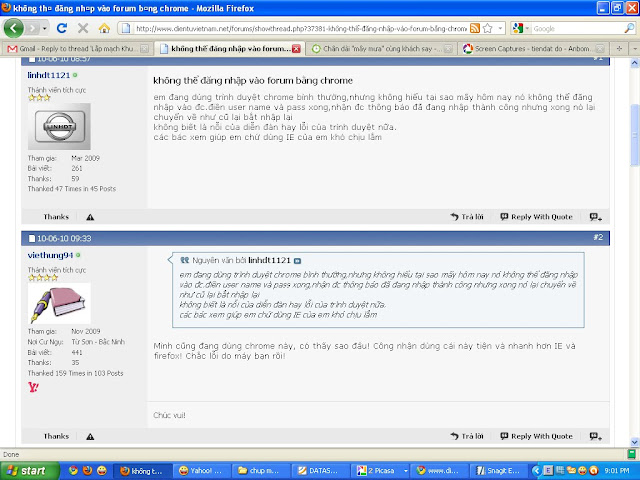
Task: Open the 2 Picasa taskbar group
Action: coord(380,471)
